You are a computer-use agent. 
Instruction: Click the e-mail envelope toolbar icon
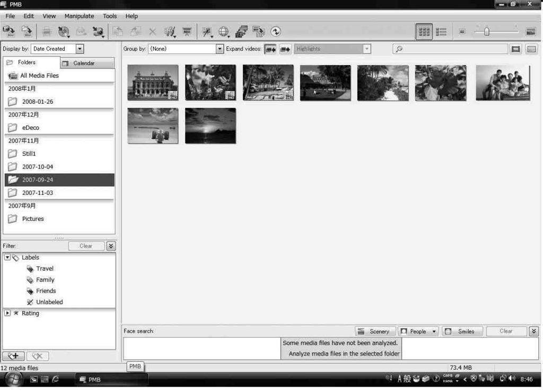pos(81,31)
